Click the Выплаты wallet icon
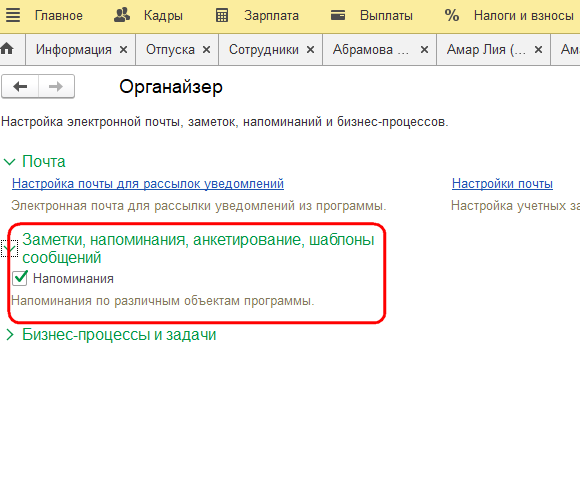Viewport: 580px width, 487px height. click(x=338, y=16)
